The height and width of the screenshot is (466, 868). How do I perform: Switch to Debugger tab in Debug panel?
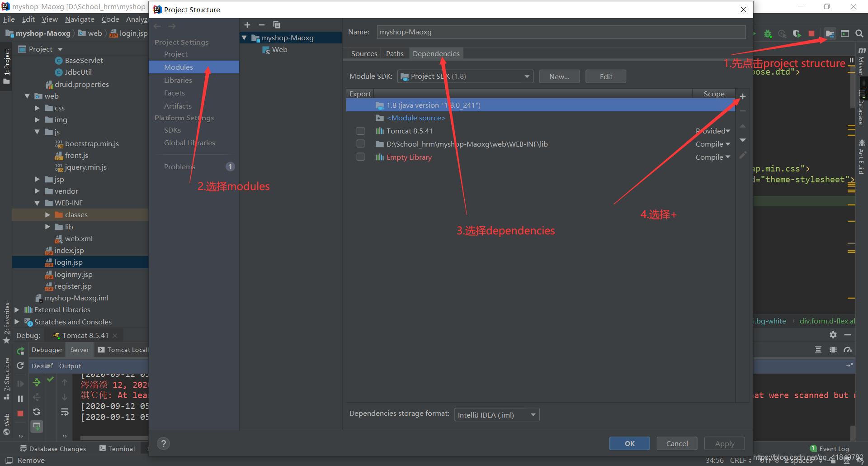[x=47, y=350]
